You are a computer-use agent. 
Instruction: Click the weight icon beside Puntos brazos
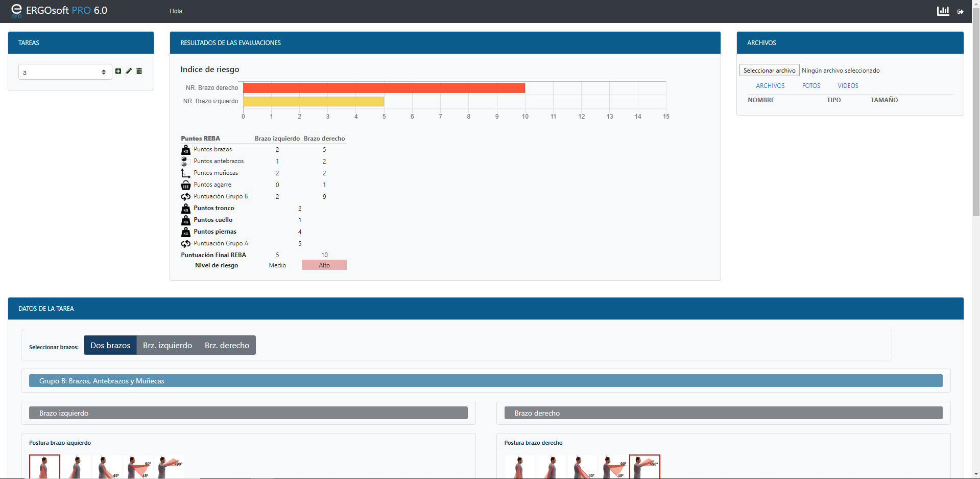[x=186, y=150]
